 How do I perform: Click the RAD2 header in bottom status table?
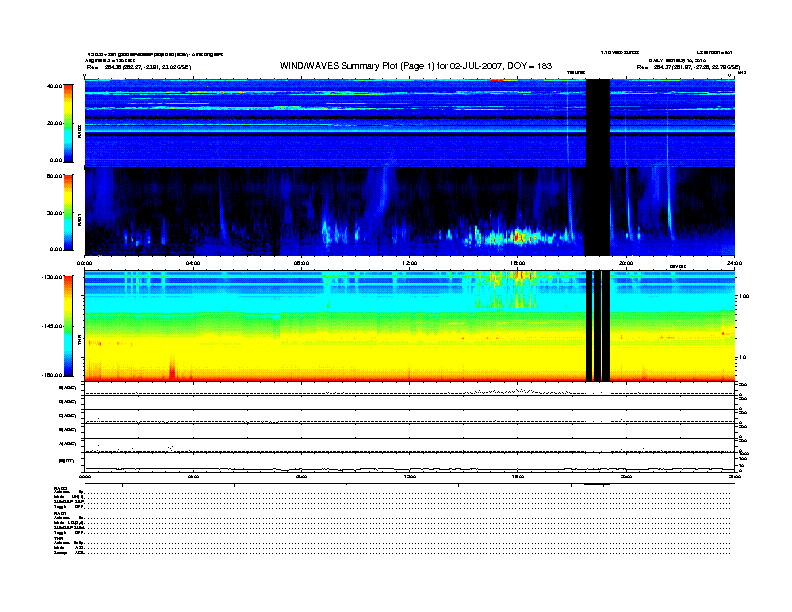(x=61, y=488)
